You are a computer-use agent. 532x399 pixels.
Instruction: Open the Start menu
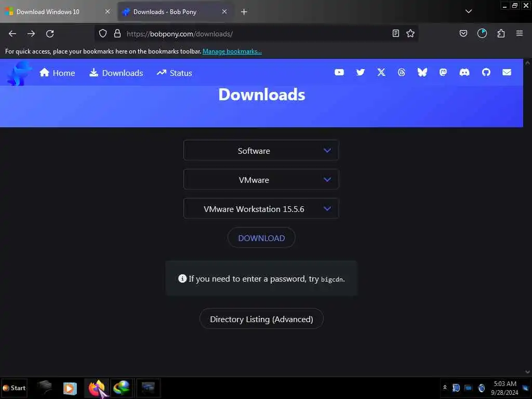14,388
